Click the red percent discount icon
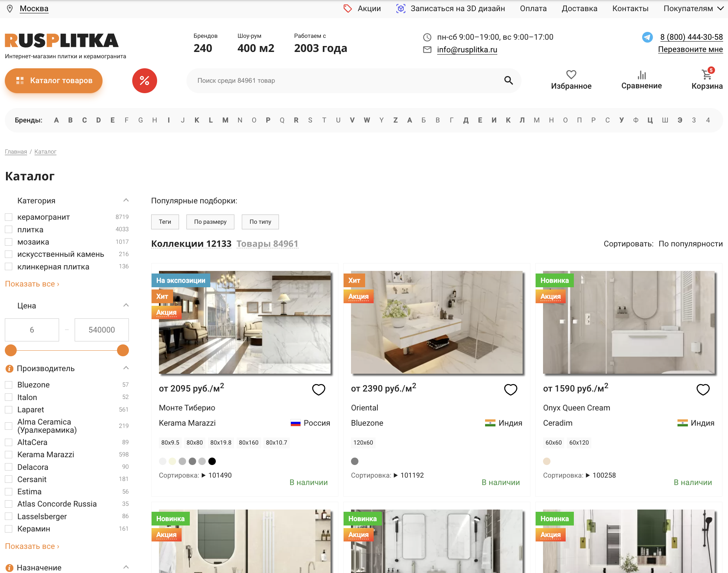This screenshot has width=728, height=573. [x=144, y=81]
